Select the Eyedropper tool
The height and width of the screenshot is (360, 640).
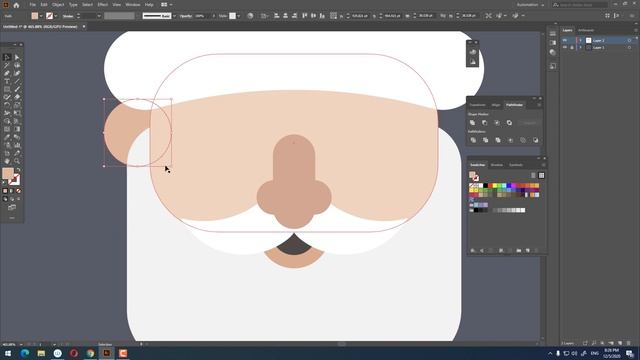[7, 137]
